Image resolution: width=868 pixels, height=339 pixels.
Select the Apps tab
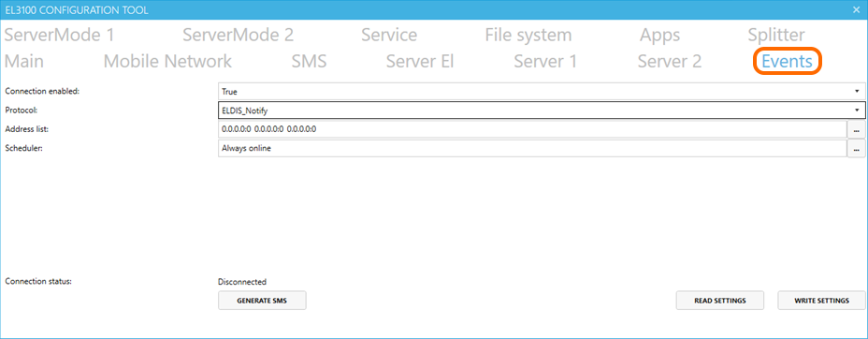(659, 35)
